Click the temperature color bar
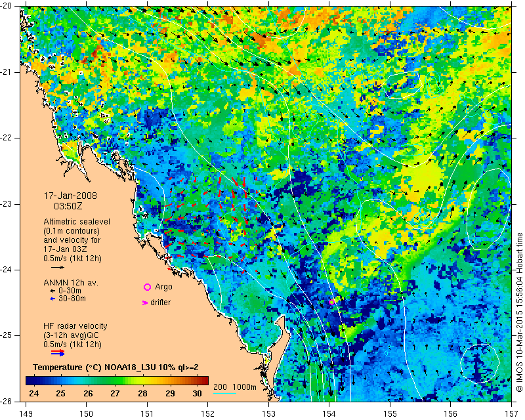 click(x=117, y=381)
